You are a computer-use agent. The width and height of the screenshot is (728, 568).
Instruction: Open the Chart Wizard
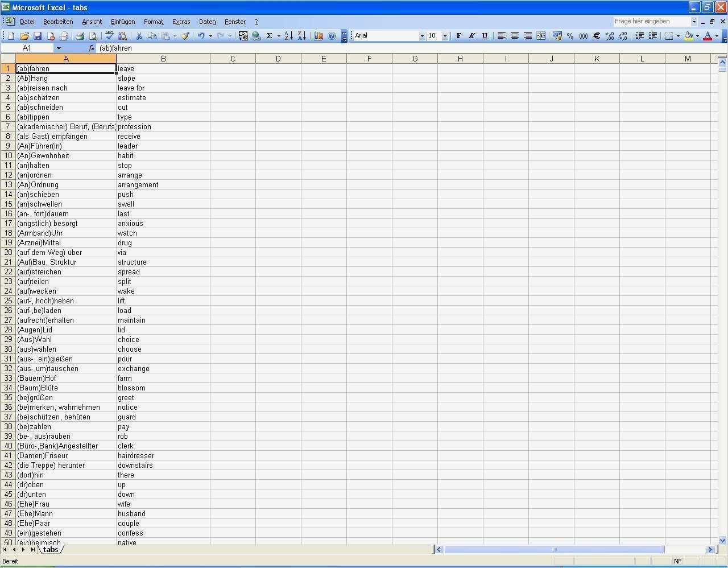click(318, 35)
